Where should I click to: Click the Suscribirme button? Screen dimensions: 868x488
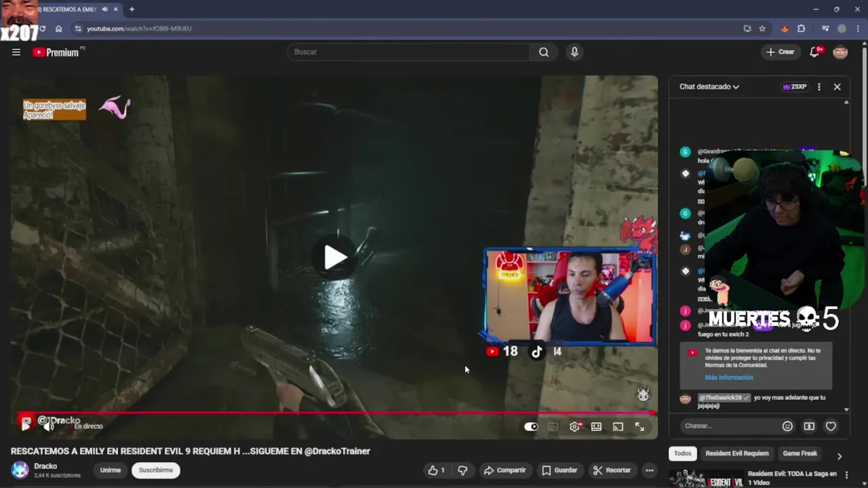click(x=156, y=470)
